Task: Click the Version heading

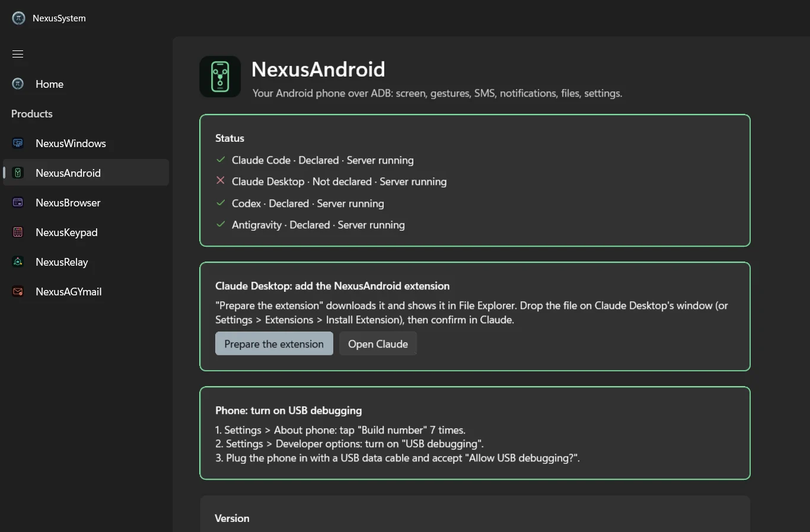Action: (232, 518)
